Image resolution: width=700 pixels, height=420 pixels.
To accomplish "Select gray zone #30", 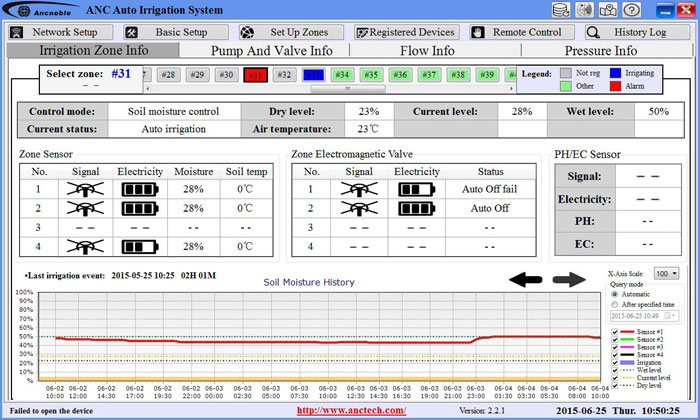I will pyautogui.click(x=226, y=75).
